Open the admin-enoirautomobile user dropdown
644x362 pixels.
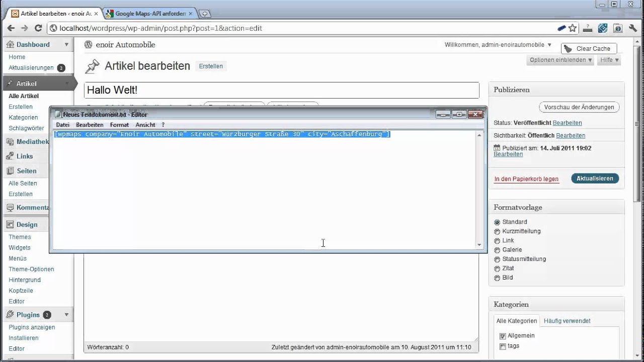click(x=549, y=45)
